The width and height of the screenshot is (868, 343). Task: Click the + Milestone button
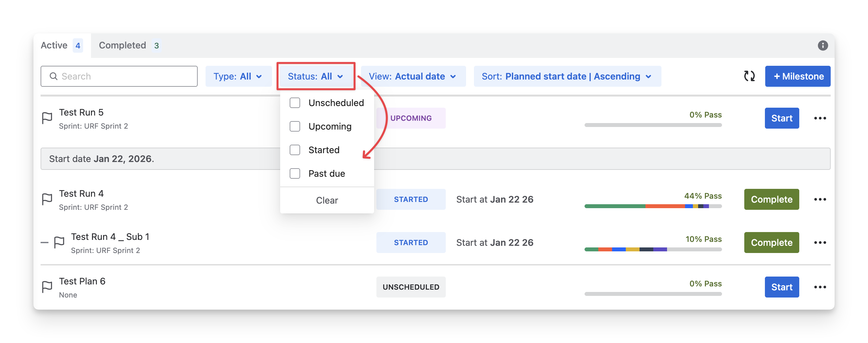point(797,76)
